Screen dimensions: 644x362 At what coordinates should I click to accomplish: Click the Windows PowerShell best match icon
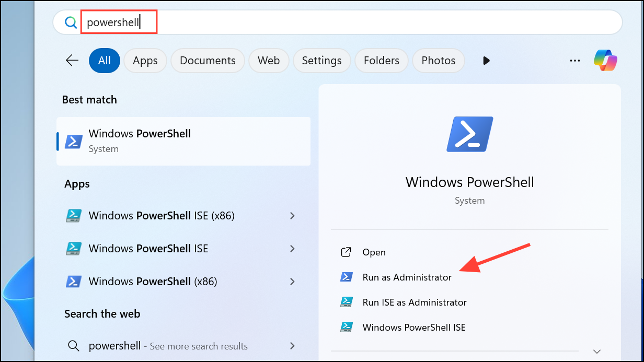[74, 142]
